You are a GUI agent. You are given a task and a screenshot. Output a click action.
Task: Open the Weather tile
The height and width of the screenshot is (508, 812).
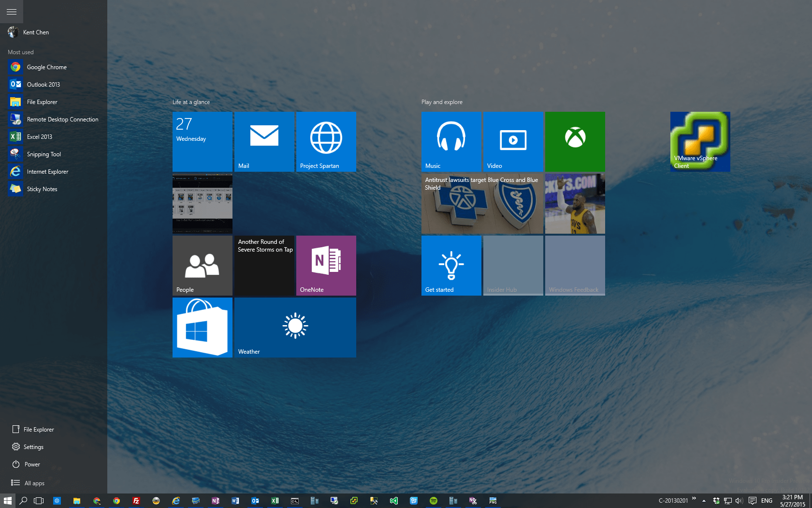295,328
